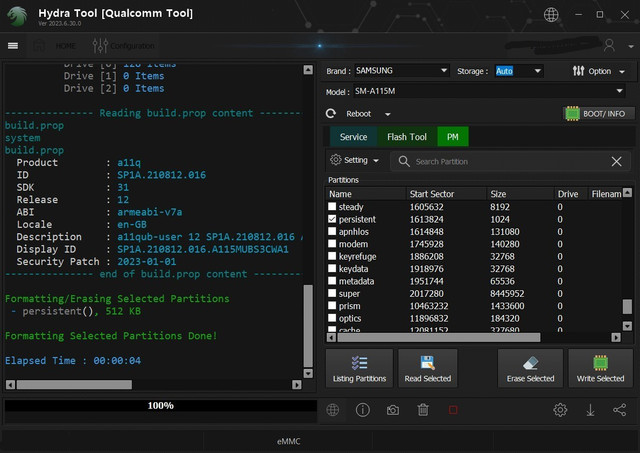Click the log scroll-up arrow
This screenshot has width=640, height=453.
point(308,70)
